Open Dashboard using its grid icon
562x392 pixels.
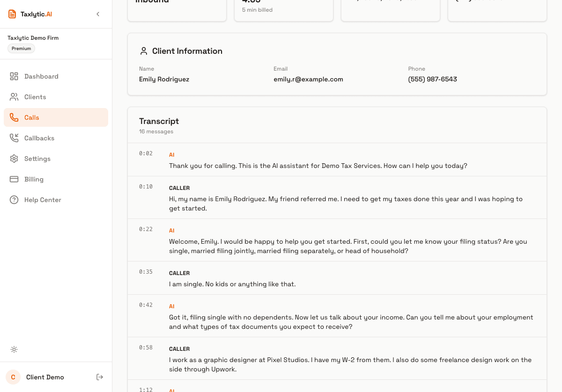[14, 76]
